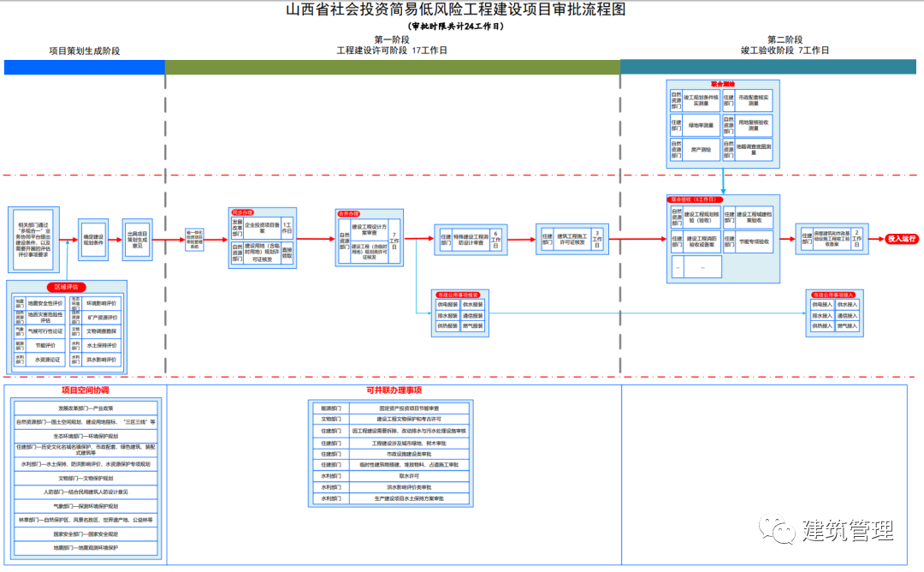
Task: Select the "排水报装" cell
Action: 447,315
